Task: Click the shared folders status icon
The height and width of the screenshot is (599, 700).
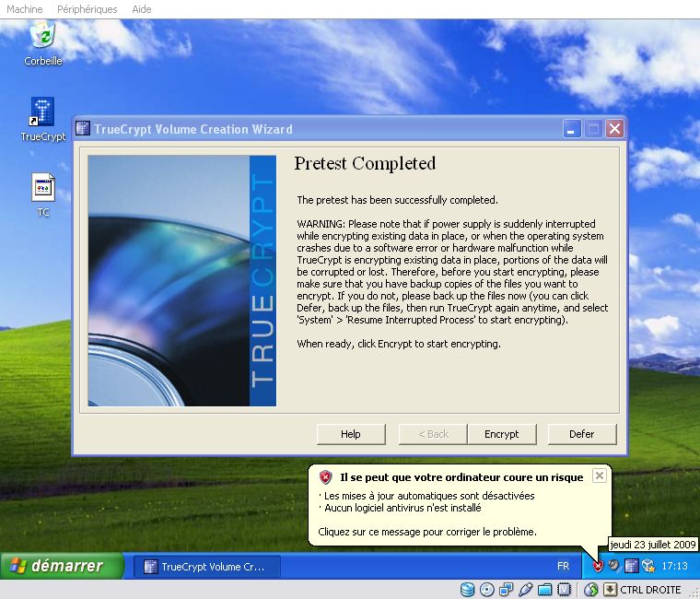Action: point(545,590)
